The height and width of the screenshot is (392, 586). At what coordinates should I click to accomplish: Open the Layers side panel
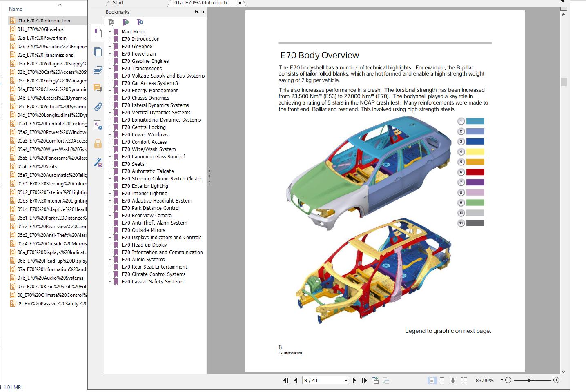[x=98, y=70]
